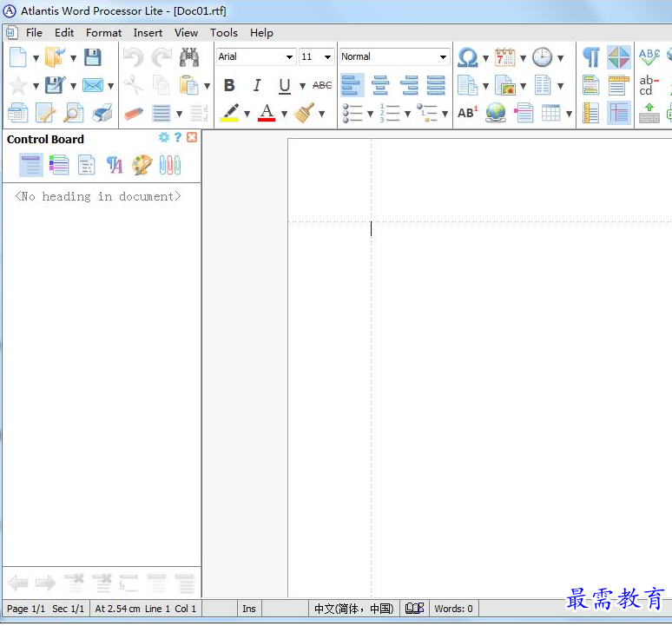Expand the font color dropdown arrow
The width and height of the screenshot is (672, 626).
pyautogui.click(x=284, y=114)
